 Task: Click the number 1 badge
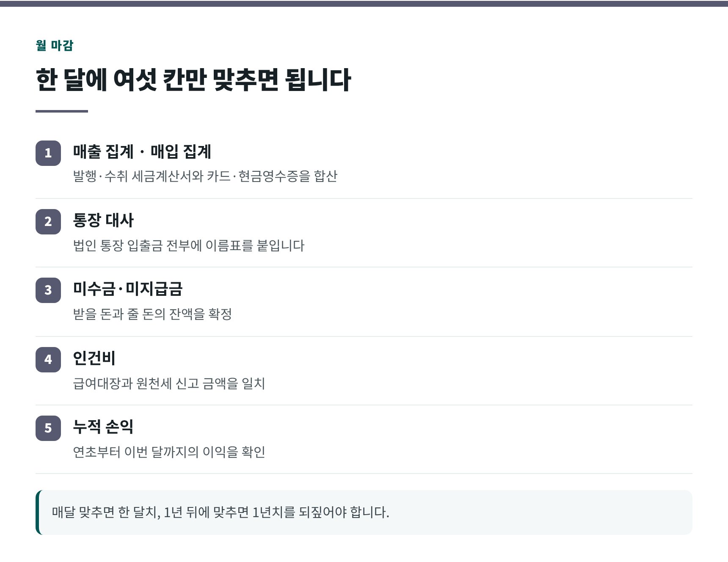48,153
